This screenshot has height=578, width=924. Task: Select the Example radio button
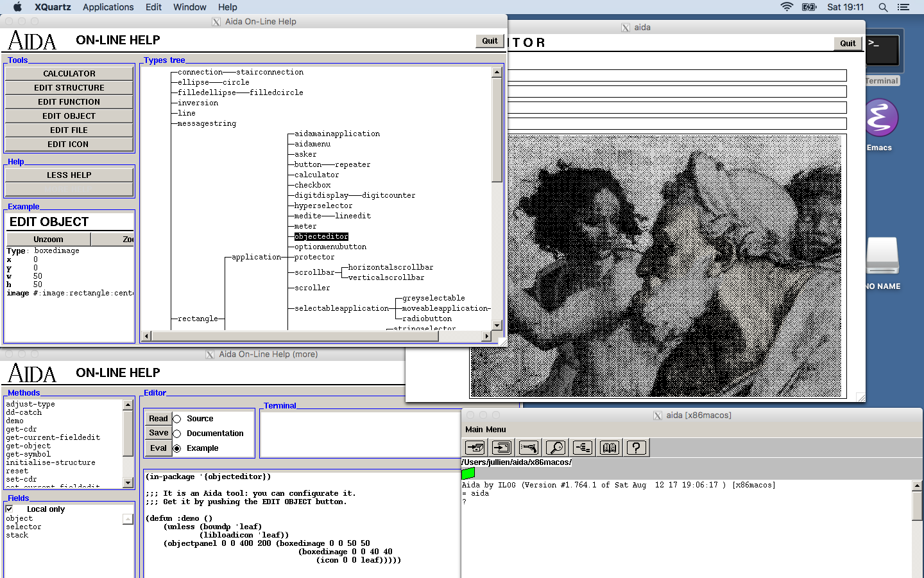(177, 448)
